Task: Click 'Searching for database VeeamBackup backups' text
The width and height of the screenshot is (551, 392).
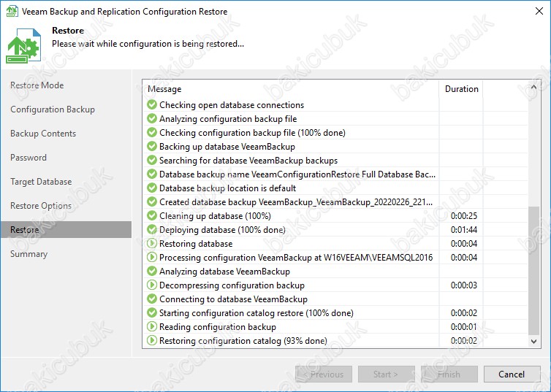Action: (x=248, y=161)
